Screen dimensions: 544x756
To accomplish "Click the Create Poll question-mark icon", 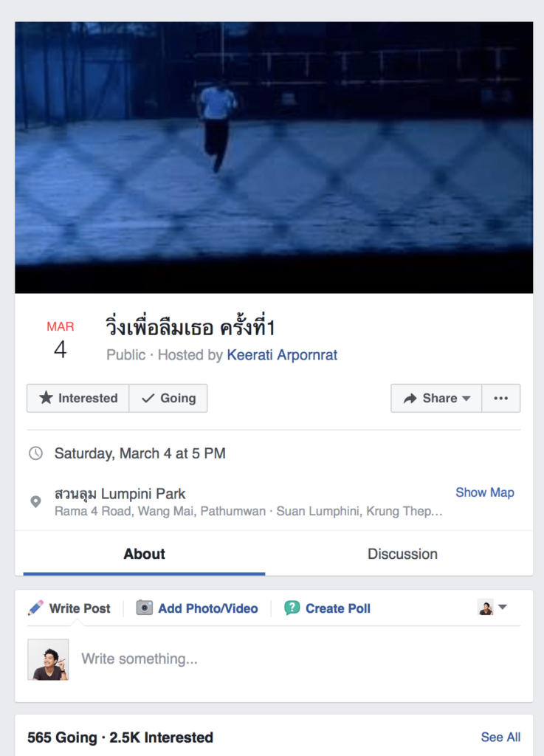I will tap(292, 608).
